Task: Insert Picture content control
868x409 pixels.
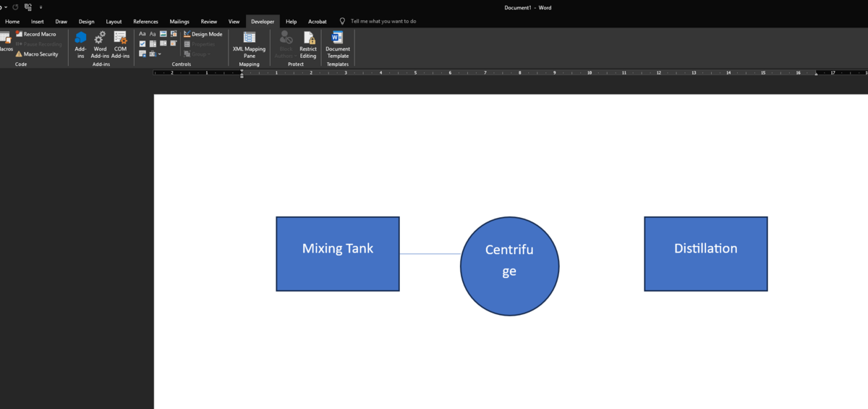Action: (163, 34)
